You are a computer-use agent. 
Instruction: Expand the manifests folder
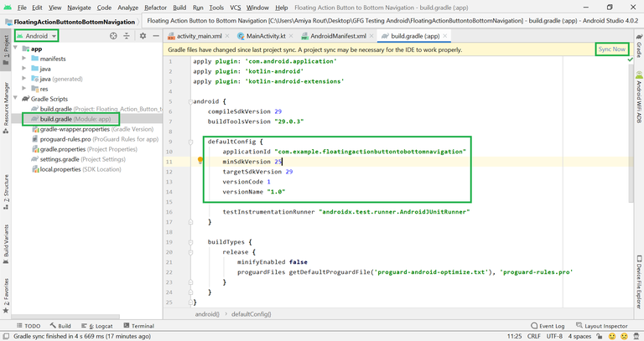(x=24, y=59)
